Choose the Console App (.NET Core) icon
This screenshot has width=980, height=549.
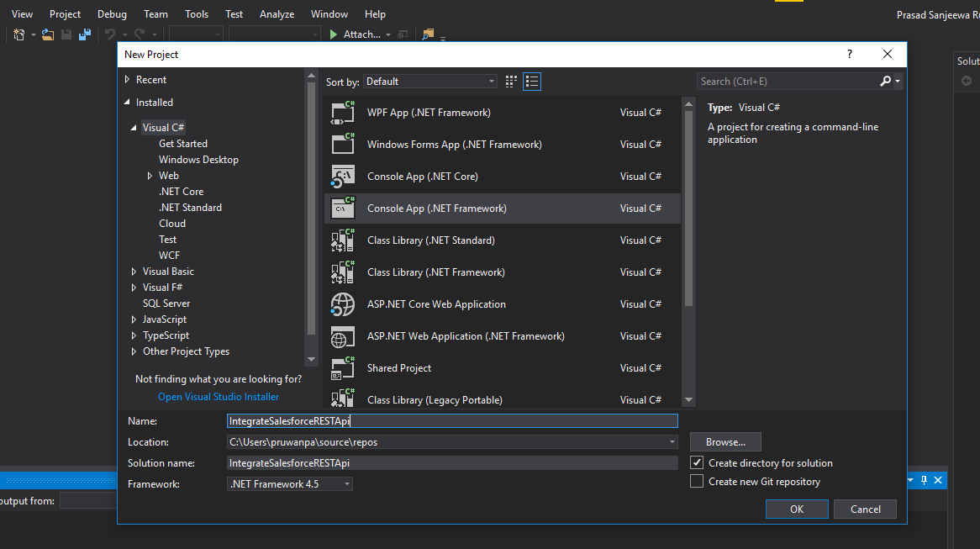click(x=343, y=177)
